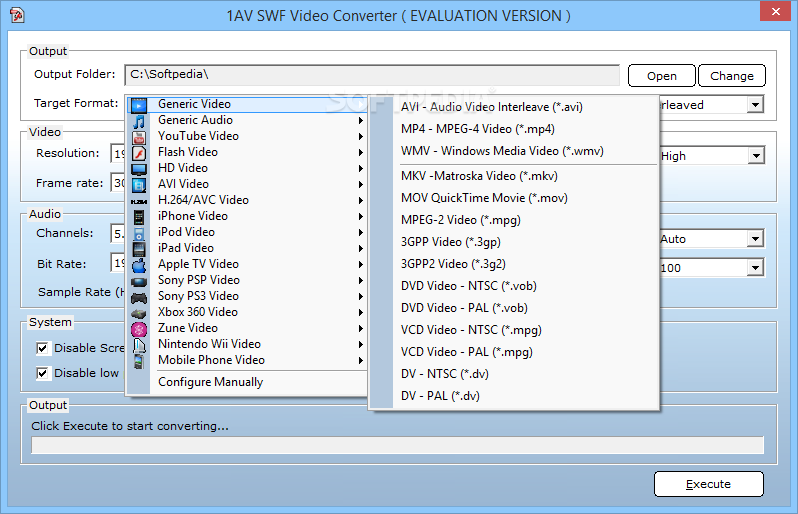Click the YouTube Video icon

coord(139,137)
